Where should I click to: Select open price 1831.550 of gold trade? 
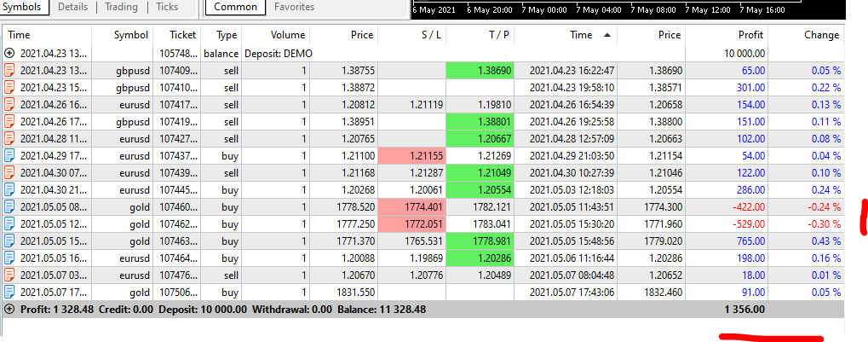355,293
